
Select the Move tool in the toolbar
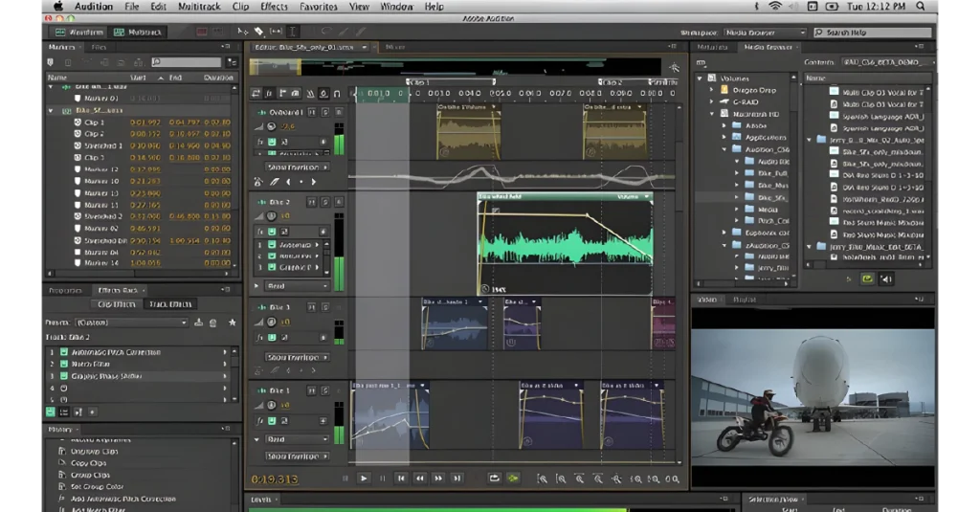[x=242, y=32]
